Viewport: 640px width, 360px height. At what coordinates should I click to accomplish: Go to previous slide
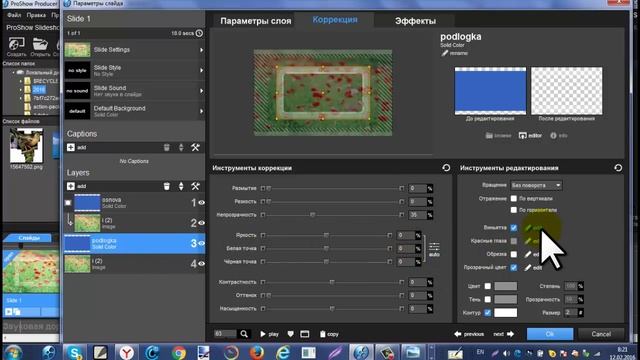coord(469,334)
